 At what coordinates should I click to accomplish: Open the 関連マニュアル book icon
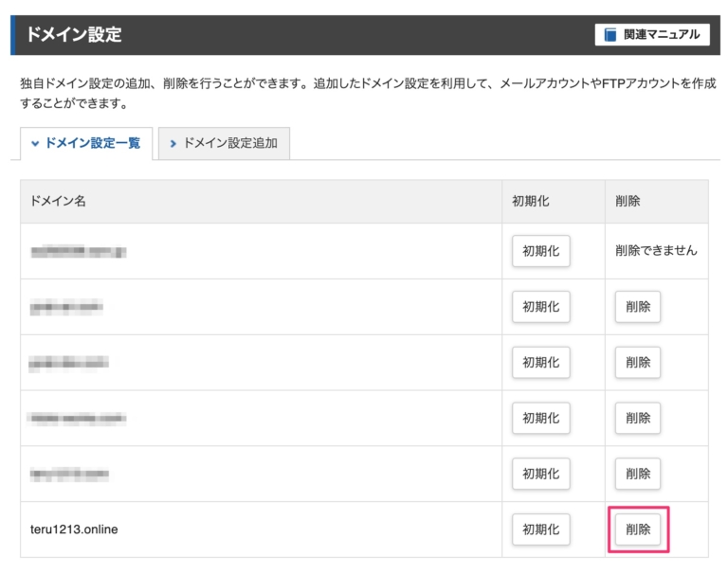click(x=610, y=35)
